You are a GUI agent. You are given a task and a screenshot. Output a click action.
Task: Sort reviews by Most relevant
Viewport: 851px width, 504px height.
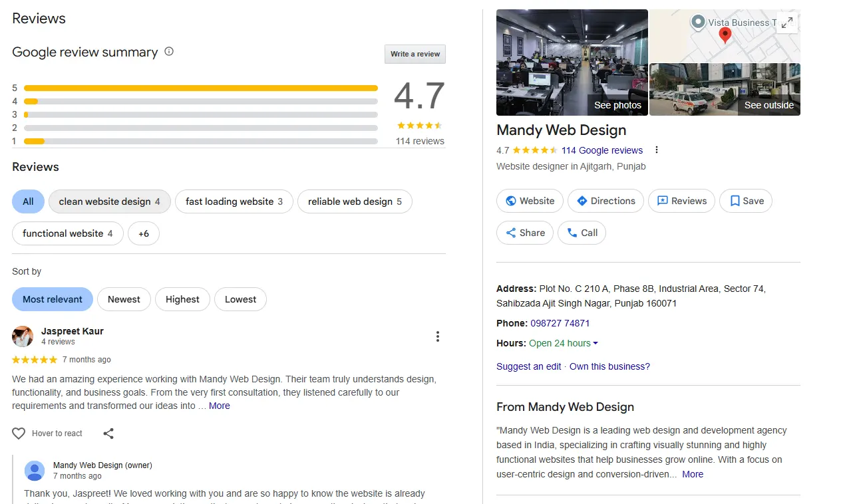[x=53, y=299]
